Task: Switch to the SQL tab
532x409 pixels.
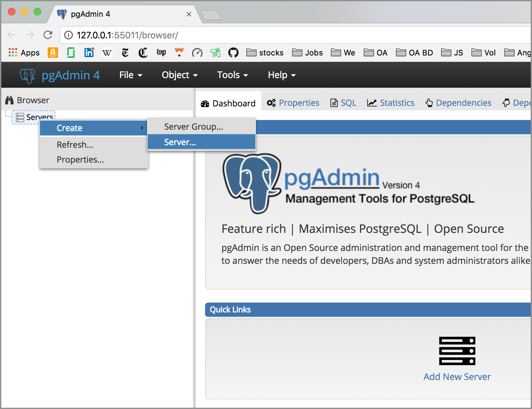Action: [343, 103]
